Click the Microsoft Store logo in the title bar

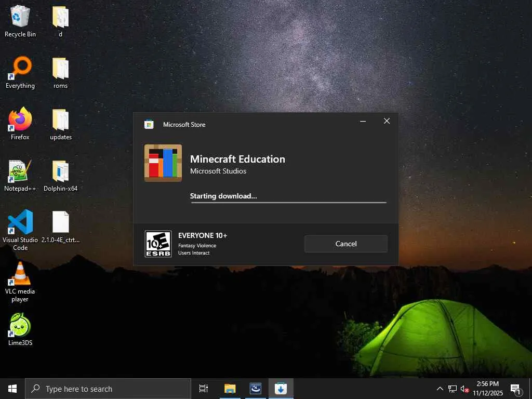click(x=149, y=125)
